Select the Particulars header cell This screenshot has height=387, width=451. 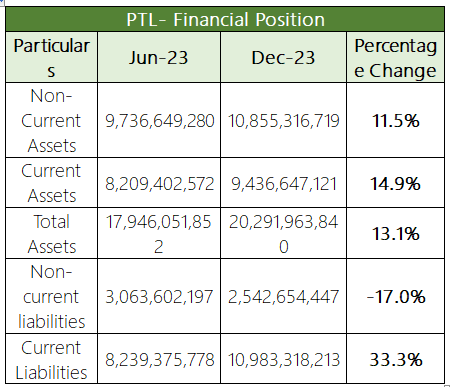pos(51,57)
